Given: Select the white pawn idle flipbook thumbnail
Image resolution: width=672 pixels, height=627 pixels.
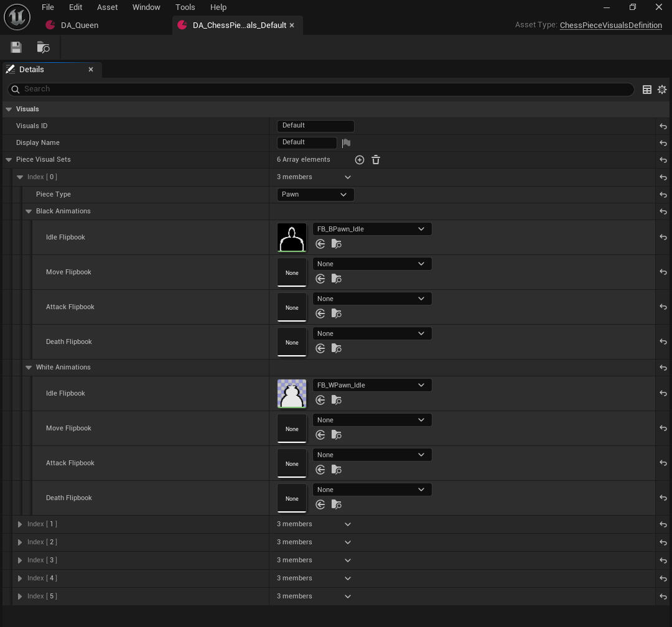Looking at the screenshot, I should point(292,393).
